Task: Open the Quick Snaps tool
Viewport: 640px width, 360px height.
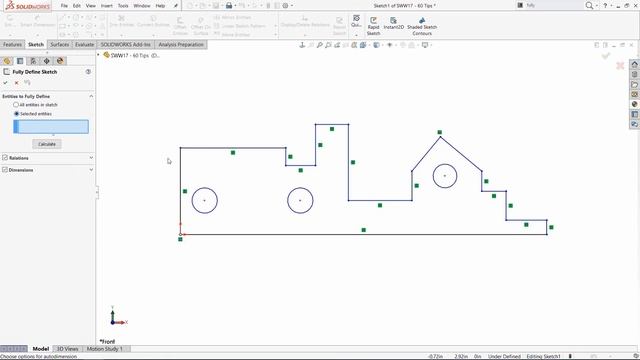Action: pos(356,21)
